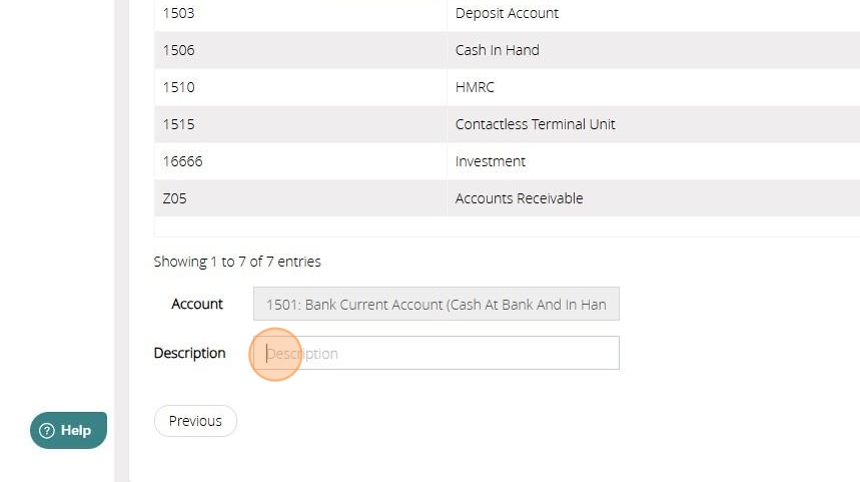Click the Account field showing 1501 Bank Current Account
Image resolution: width=860 pixels, height=482 pixels.
click(x=436, y=304)
